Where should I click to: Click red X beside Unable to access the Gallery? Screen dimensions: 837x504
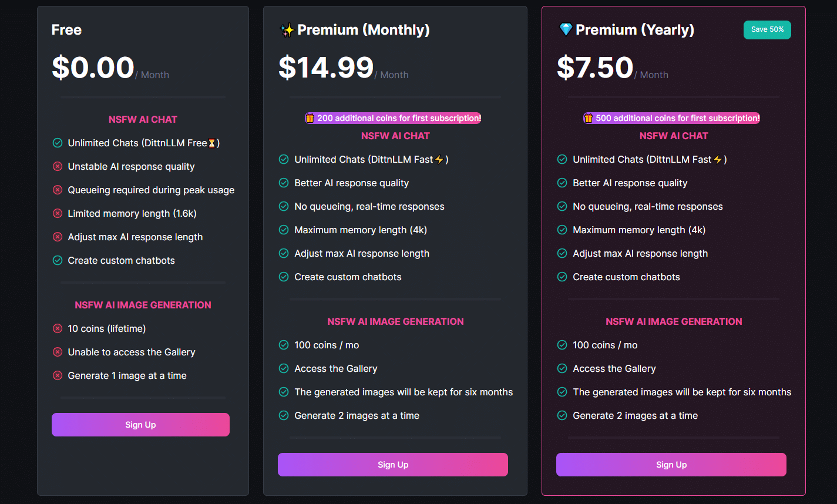pyautogui.click(x=58, y=352)
